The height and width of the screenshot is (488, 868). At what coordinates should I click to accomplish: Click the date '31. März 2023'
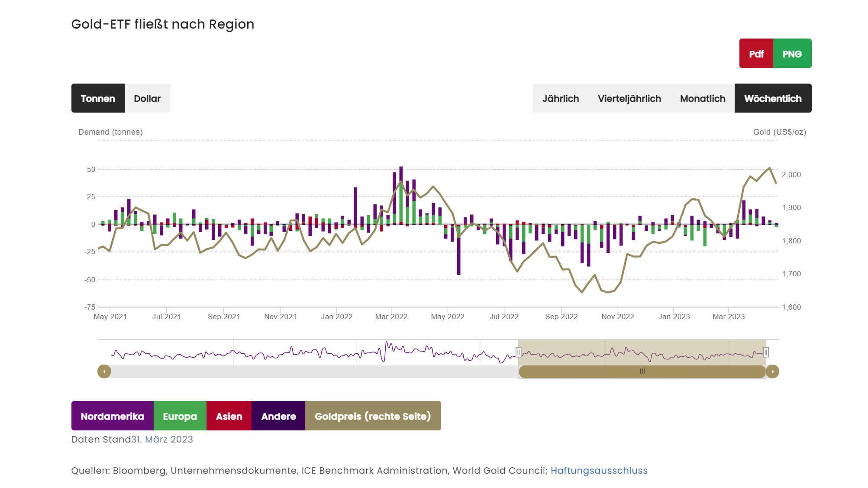(x=162, y=439)
